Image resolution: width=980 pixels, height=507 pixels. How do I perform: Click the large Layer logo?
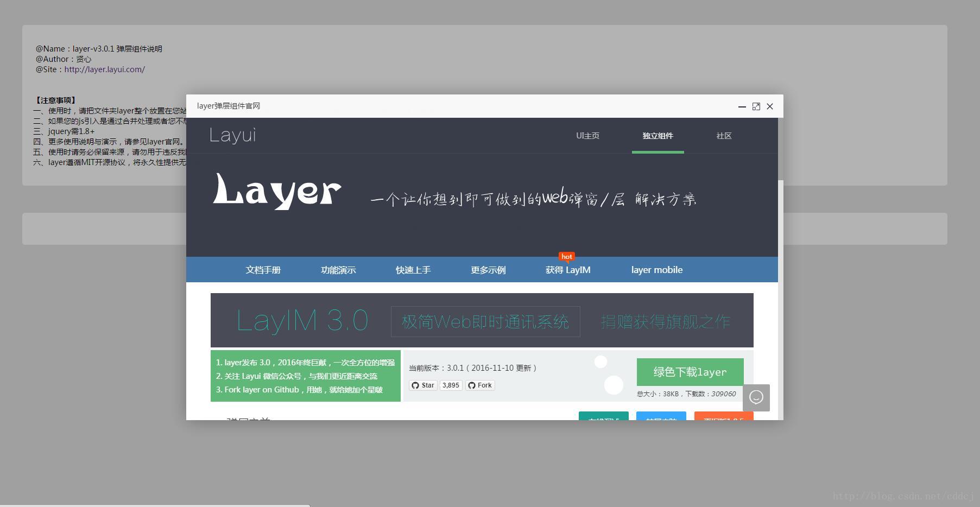pos(277,191)
